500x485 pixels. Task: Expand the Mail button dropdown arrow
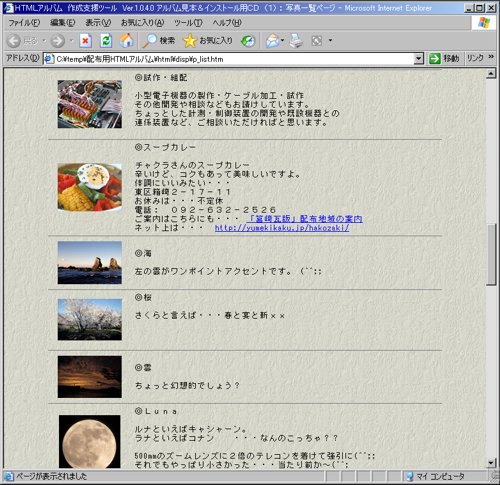(283, 40)
